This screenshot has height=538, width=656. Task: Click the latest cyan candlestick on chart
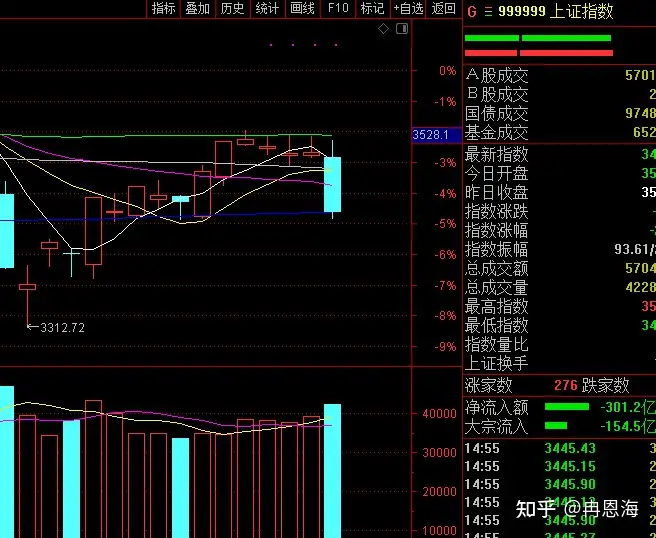333,184
